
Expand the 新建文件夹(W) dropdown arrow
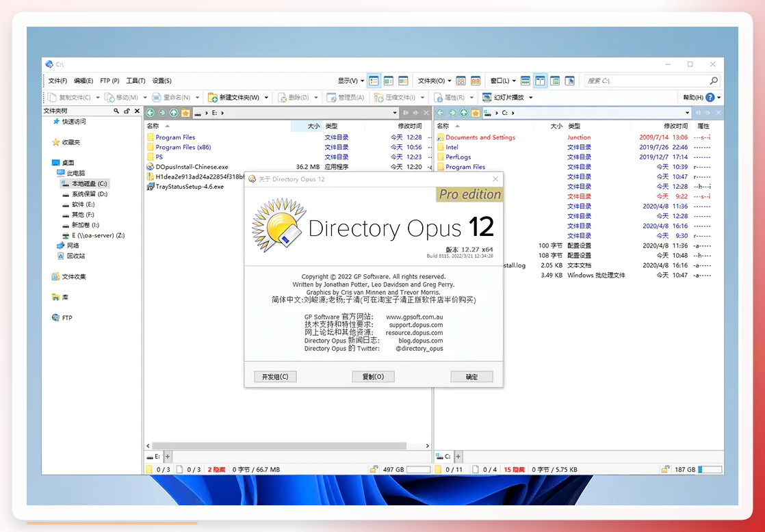pyautogui.click(x=266, y=98)
